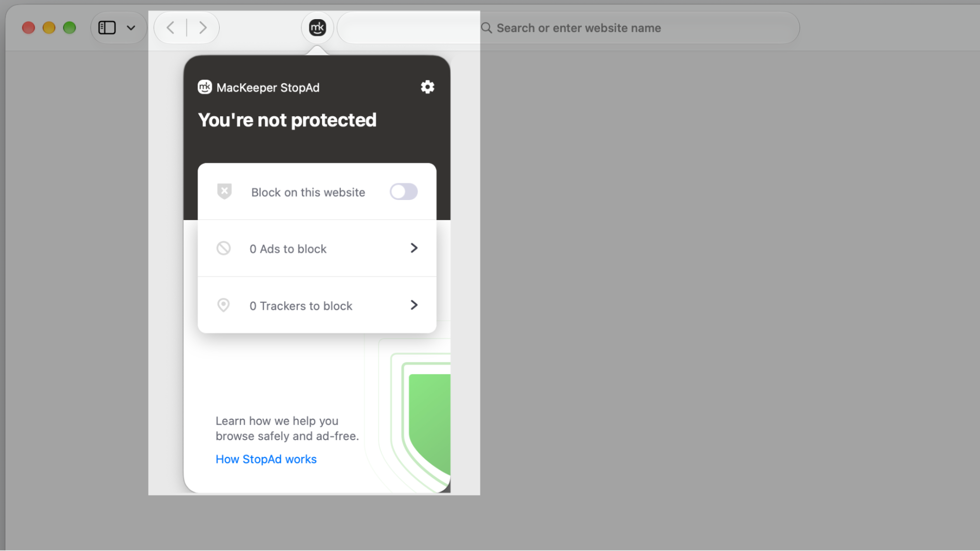The width and height of the screenshot is (980, 551).
Task: Click the blocked-circle icon beside Ads to block
Action: (x=224, y=248)
